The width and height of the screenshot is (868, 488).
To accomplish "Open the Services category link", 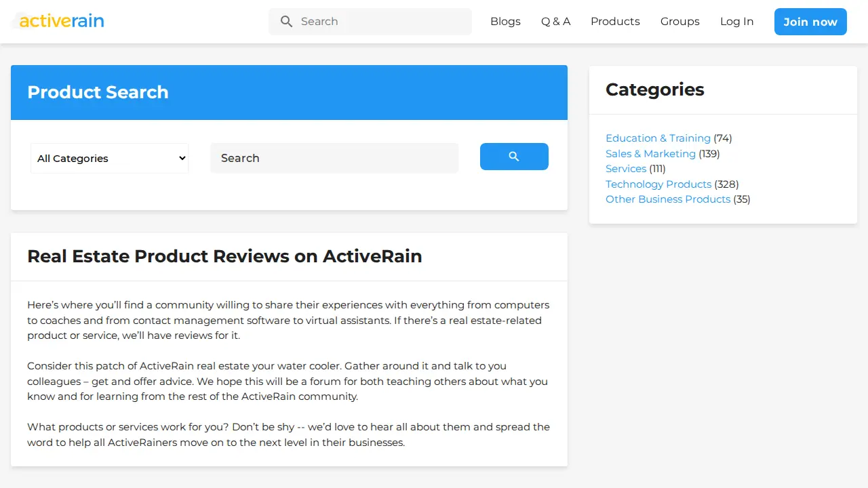I will point(626,169).
